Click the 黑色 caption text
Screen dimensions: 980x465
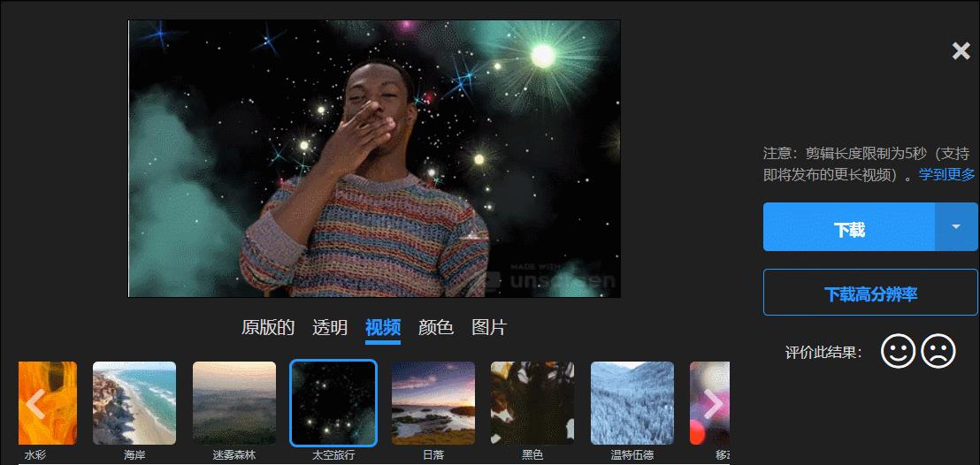click(532, 455)
